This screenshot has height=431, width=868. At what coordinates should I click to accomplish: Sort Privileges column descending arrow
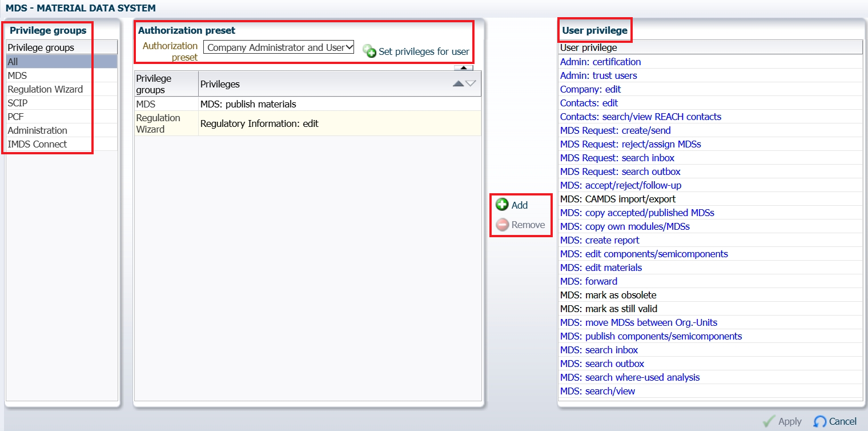471,83
